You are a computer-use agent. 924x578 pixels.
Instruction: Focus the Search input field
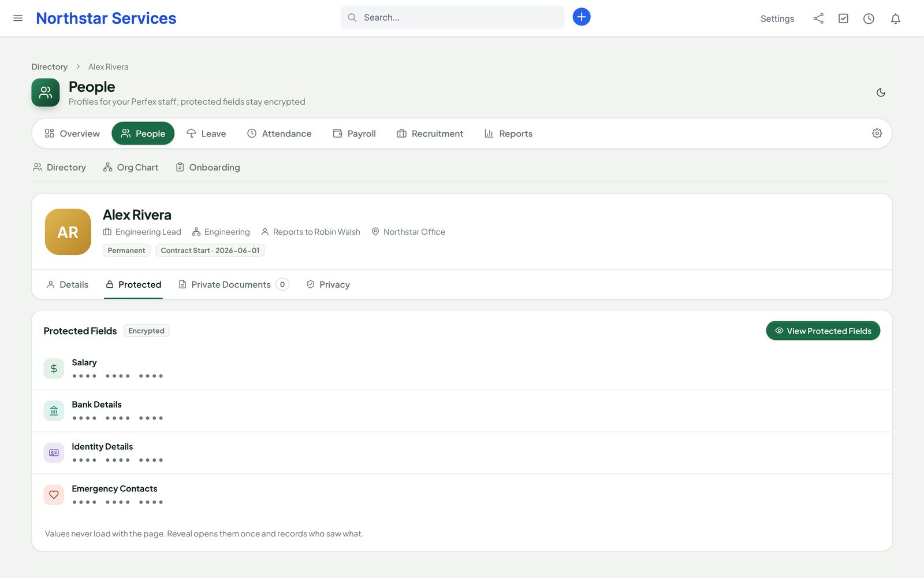click(452, 17)
